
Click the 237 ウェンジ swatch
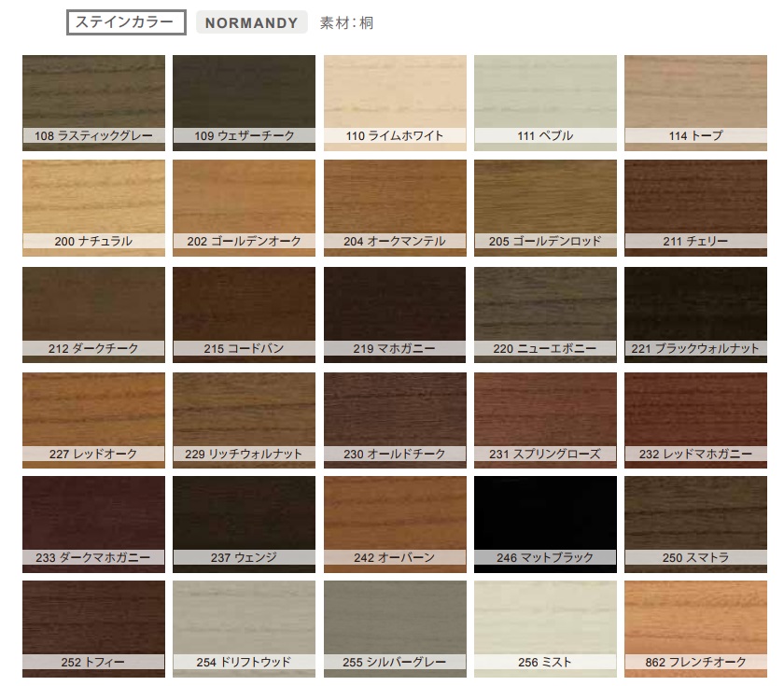(x=244, y=525)
